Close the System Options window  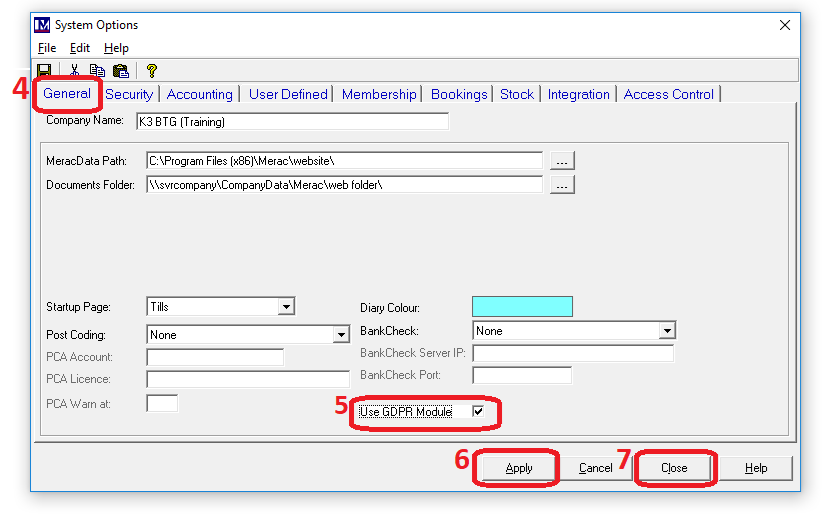pyautogui.click(x=785, y=25)
